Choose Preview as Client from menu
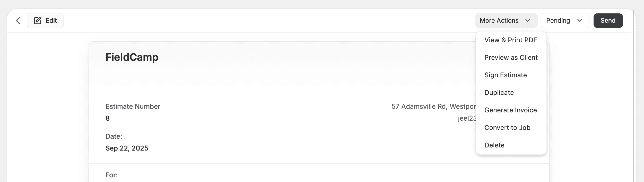 coord(511,57)
